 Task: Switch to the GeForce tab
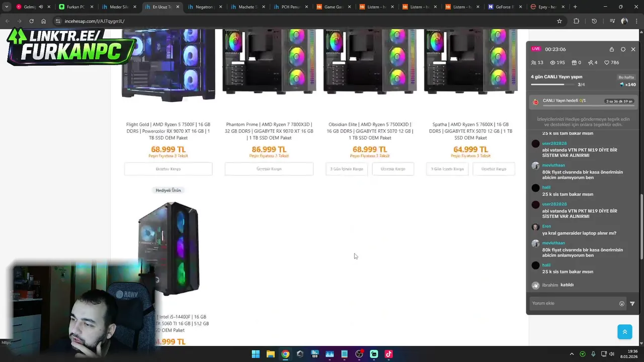[x=503, y=7]
